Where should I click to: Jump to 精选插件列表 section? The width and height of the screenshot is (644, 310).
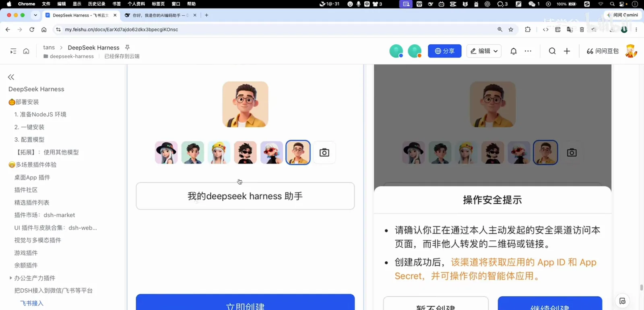point(32,203)
